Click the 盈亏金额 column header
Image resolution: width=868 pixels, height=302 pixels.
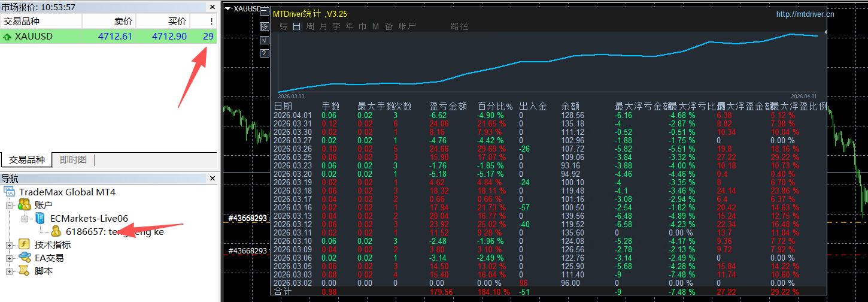tap(448, 107)
